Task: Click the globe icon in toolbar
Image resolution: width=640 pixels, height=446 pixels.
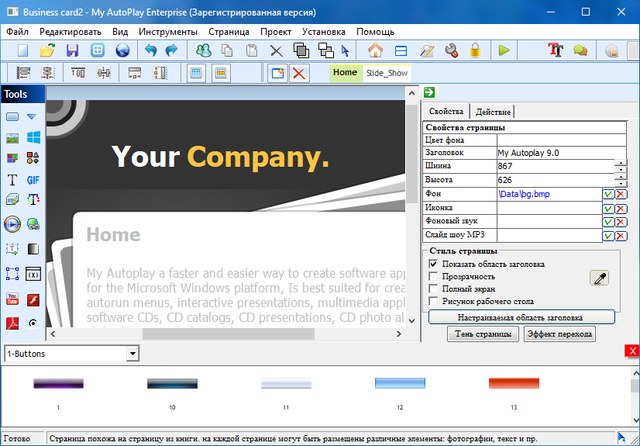Action: 122,51
